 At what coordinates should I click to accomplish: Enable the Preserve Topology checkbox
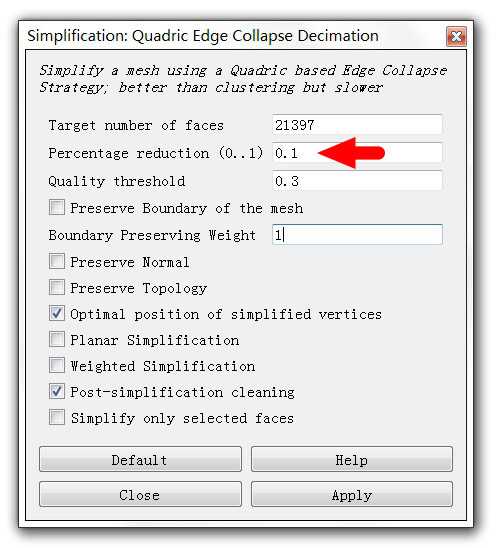[57, 287]
